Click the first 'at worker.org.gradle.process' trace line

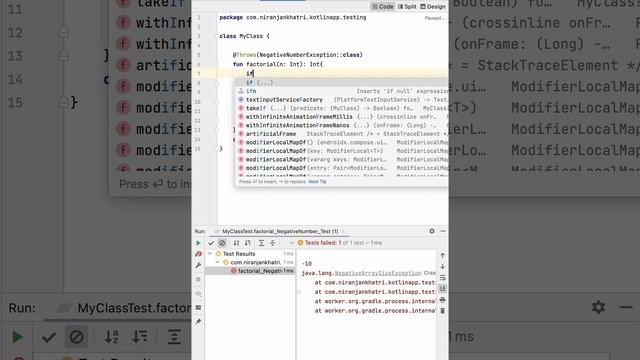point(375,301)
